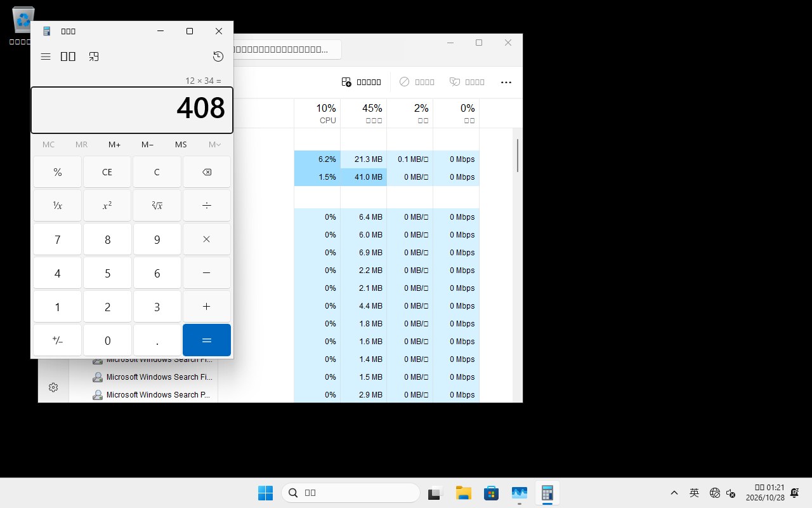This screenshot has width=812, height=508.
Task: Click the divide operator key
Action: pyautogui.click(x=207, y=206)
